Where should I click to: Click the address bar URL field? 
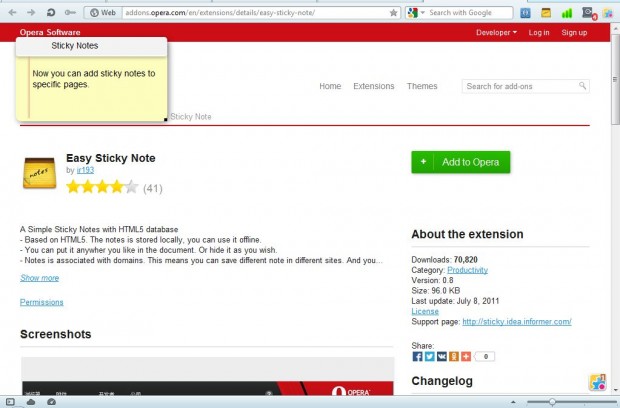pyautogui.click(x=255, y=13)
